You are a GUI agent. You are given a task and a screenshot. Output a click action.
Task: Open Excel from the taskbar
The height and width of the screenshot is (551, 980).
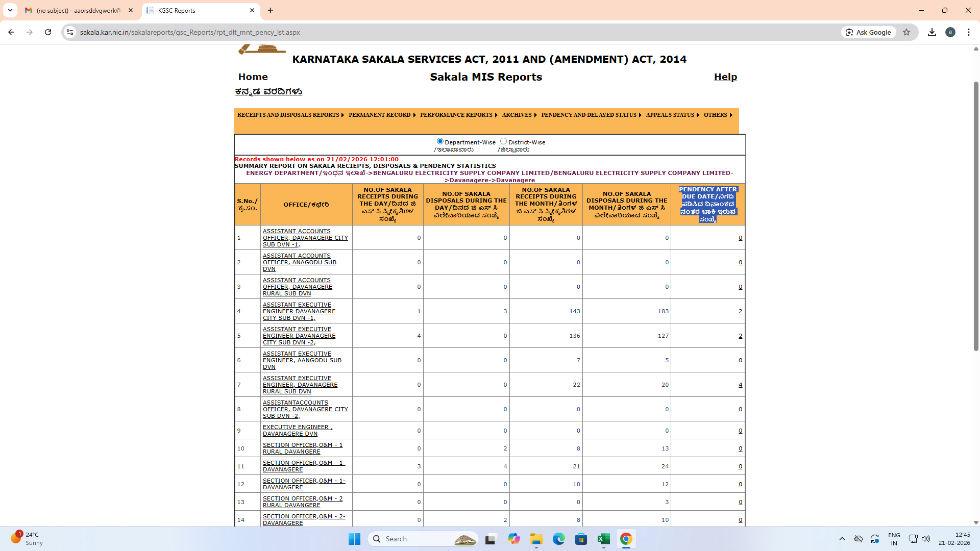[604, 539]
